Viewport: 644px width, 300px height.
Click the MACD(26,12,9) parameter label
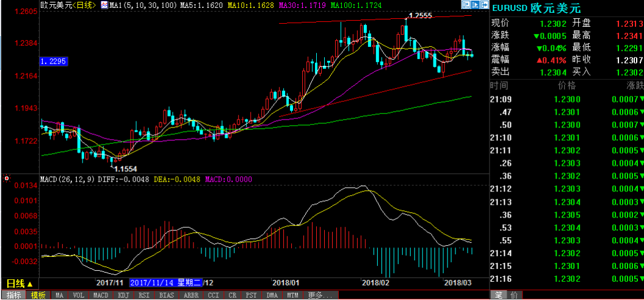[x=68, y=179]
